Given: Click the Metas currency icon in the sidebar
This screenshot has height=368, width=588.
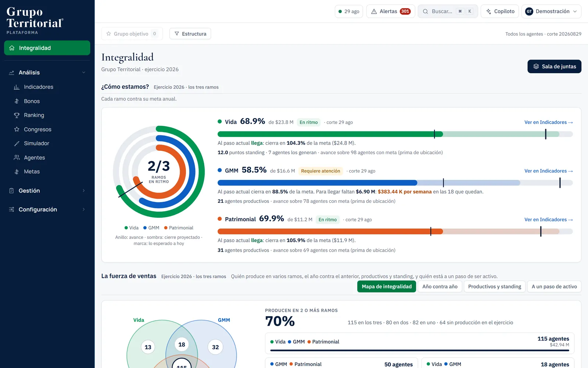Looking at the screenshot, I should (17, 172).
